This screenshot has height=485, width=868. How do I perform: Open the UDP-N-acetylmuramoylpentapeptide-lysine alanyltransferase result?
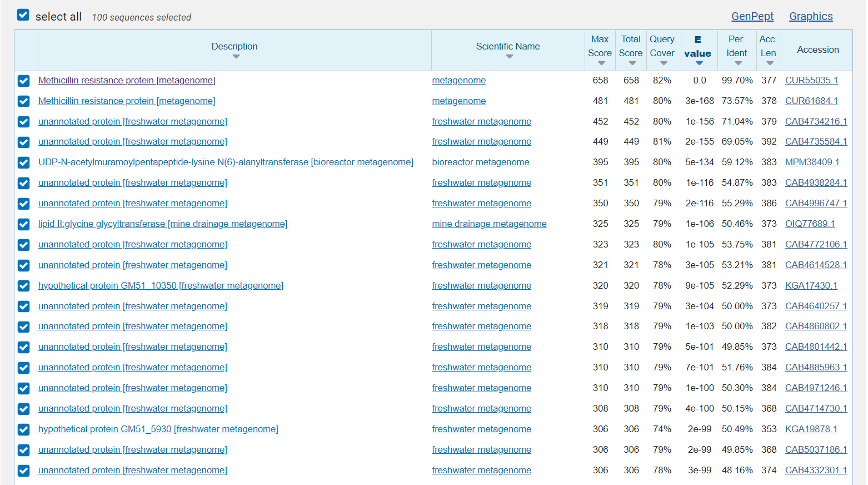[226, 162]
